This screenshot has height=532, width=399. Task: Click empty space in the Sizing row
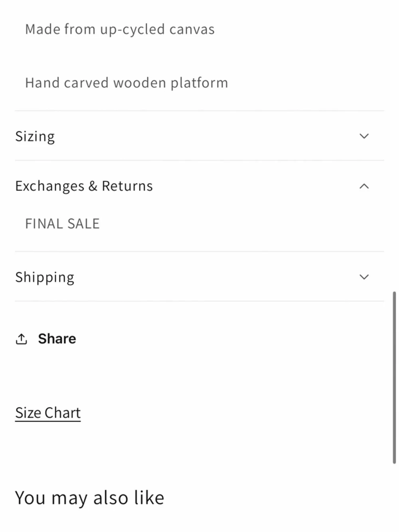coord(207,136)
